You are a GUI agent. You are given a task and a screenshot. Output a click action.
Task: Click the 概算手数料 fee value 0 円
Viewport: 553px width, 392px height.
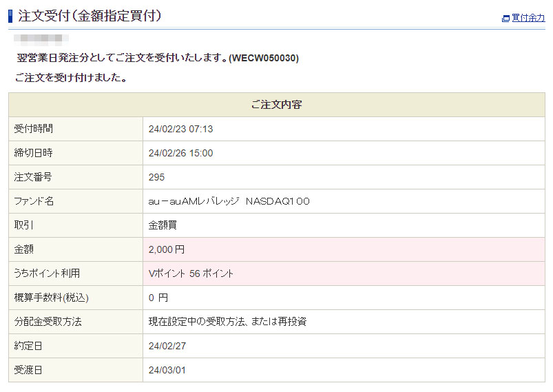tap(158, 298)
